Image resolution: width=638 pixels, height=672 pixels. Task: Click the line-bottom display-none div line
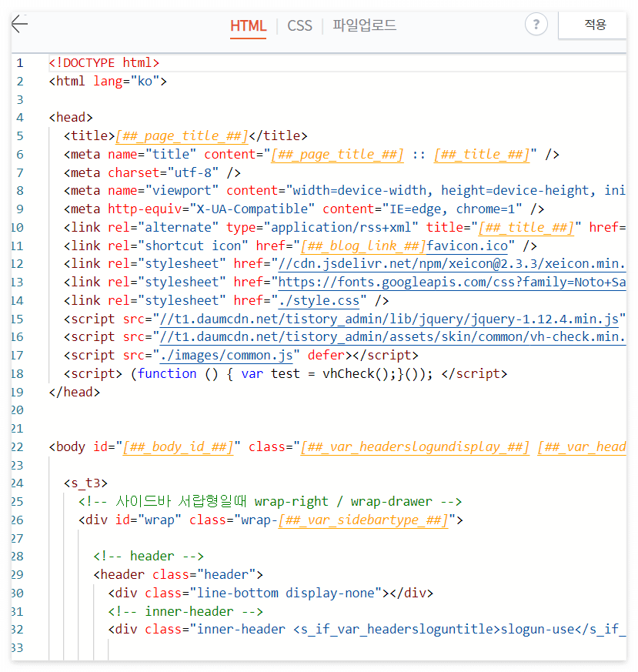[x=271, y=593]
